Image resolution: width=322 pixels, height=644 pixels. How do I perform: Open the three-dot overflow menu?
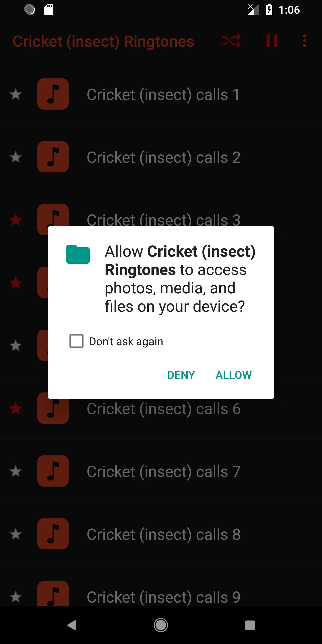tap(305, 41)
